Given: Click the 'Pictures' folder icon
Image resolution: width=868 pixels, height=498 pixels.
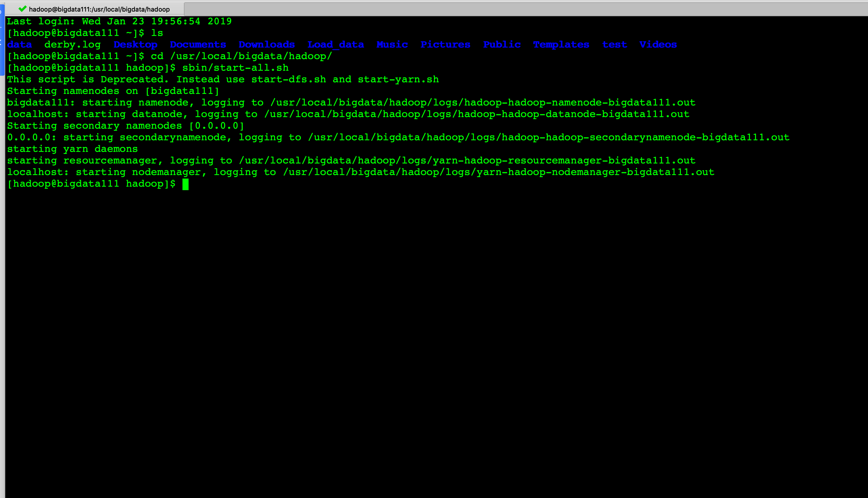Looking at the screenshot, I should point(445,45).
